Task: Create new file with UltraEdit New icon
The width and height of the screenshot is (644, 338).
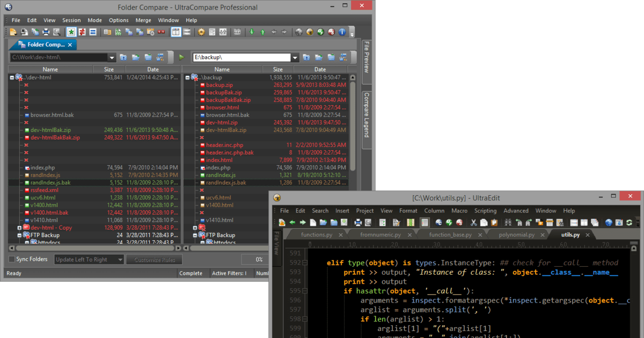Action: point(314,222)
